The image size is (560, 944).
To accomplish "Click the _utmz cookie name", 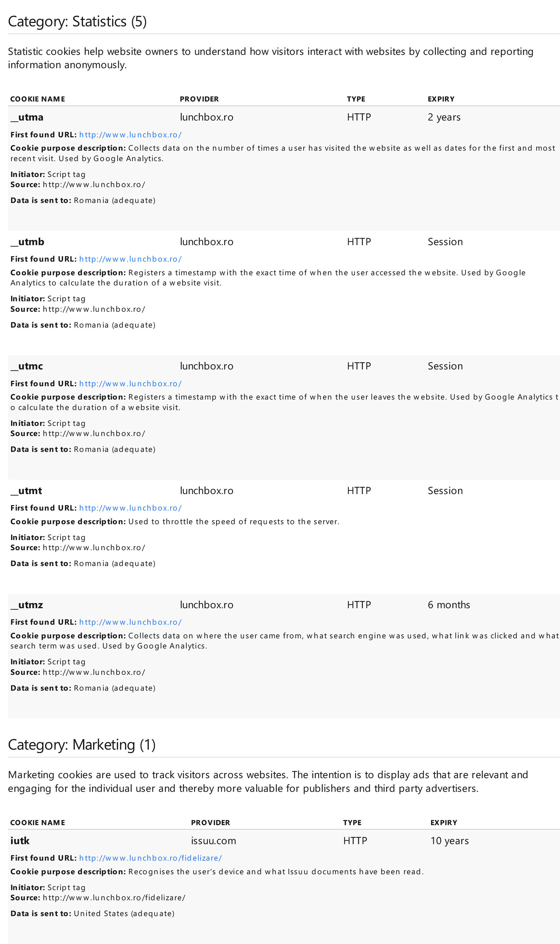I will click(x=27, y=605).
